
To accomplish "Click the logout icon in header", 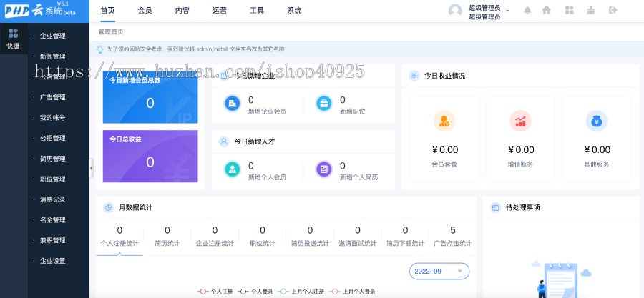I will (613, 11).
